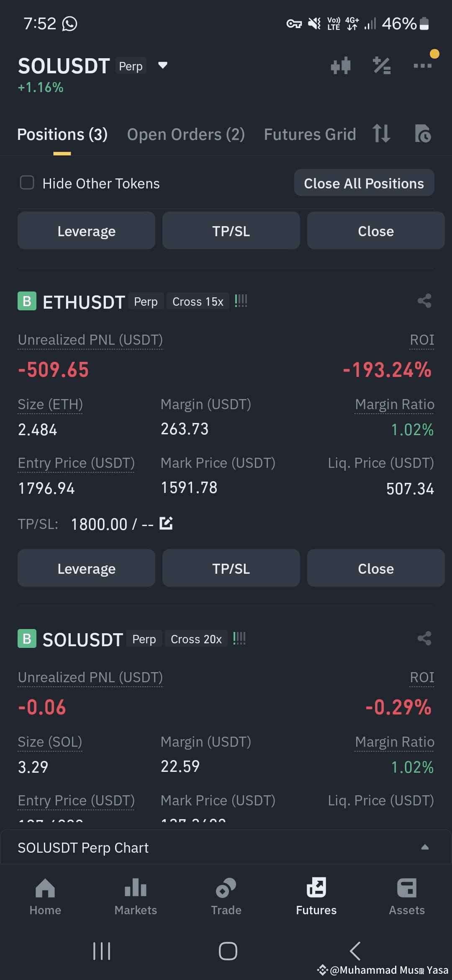Switch to the Futures Grid tab
Image resolution: width=452 pixels, height=980 pixels.
(x=310, y=134)
